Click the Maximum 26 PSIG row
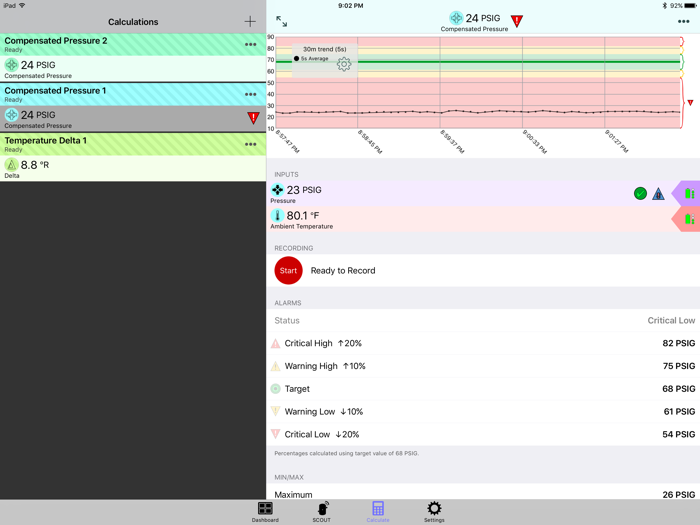700x525 pixels. (483, 492)
